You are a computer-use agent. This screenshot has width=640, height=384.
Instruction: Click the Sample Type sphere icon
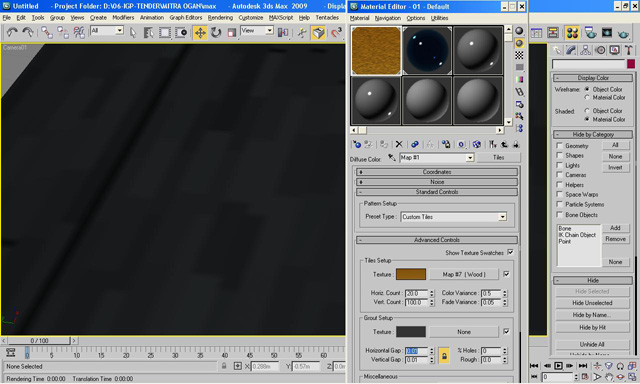tap(519, 31)
